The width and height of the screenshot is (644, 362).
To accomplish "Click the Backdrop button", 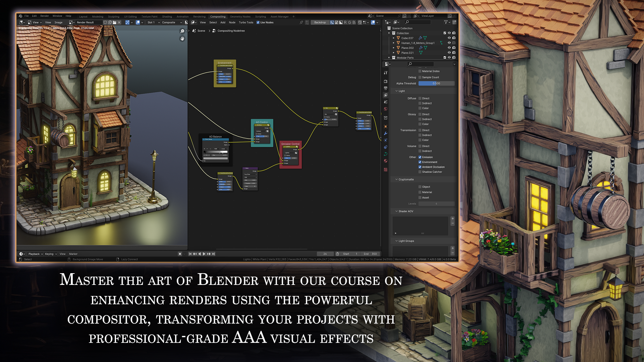I will (x=320, y=22).
